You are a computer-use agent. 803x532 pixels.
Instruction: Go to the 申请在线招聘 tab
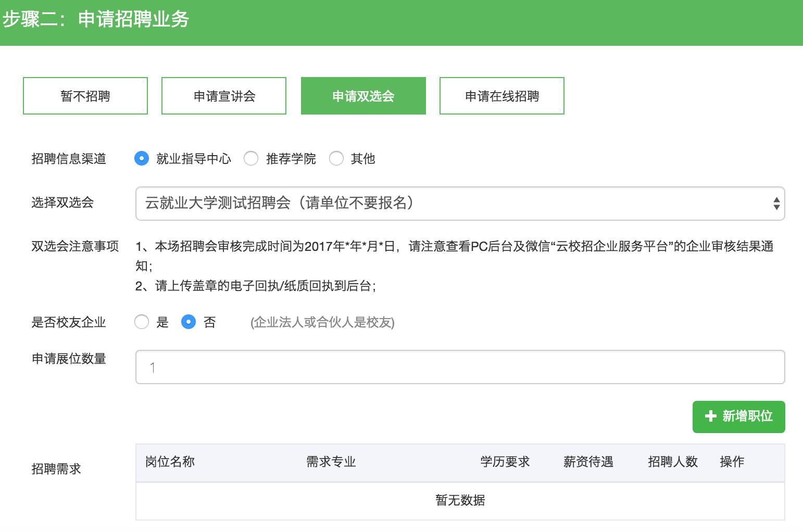tap(501, 96)
